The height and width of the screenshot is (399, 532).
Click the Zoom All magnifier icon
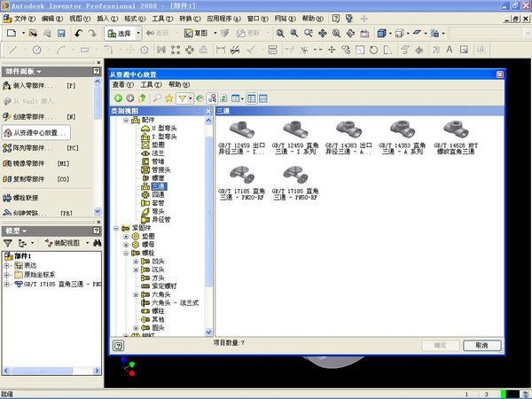(x=280, y=33)
